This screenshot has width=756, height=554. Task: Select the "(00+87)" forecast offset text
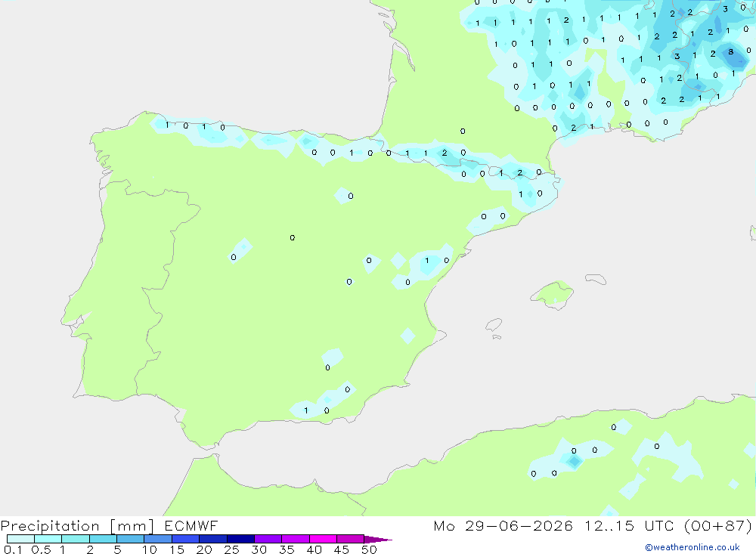tap(718, 526)
